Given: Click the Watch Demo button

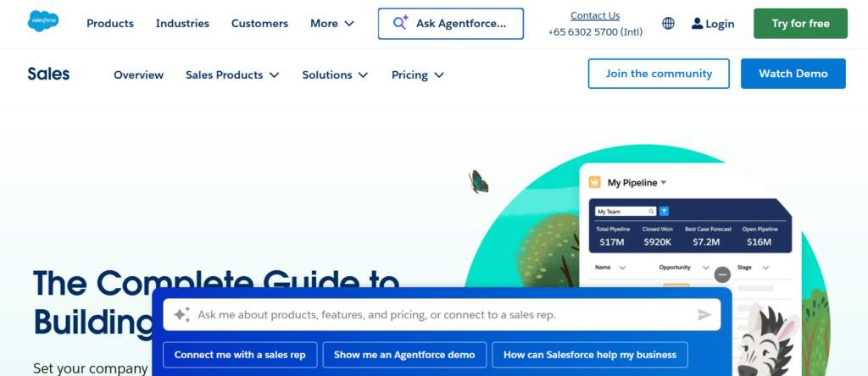Looking at the screenshot, I should 793,74.
